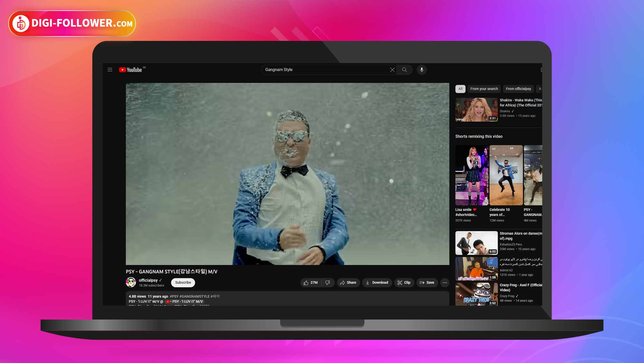Open the Admin k2 video thumbnail
644x363 pixels.
(476, 269)
